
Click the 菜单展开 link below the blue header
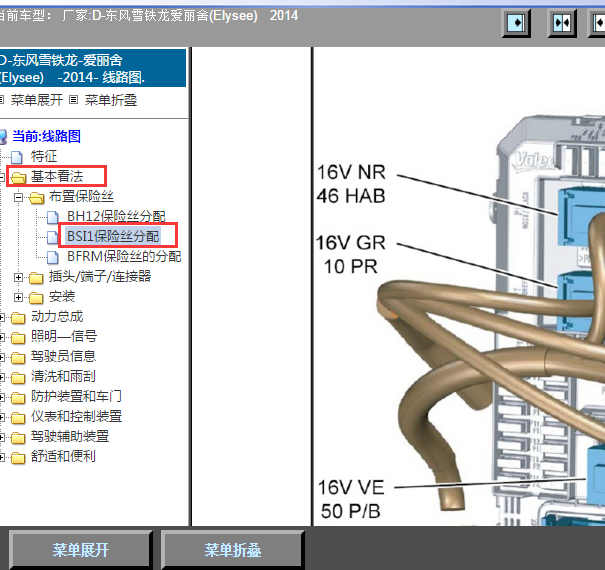coord(37,100)
